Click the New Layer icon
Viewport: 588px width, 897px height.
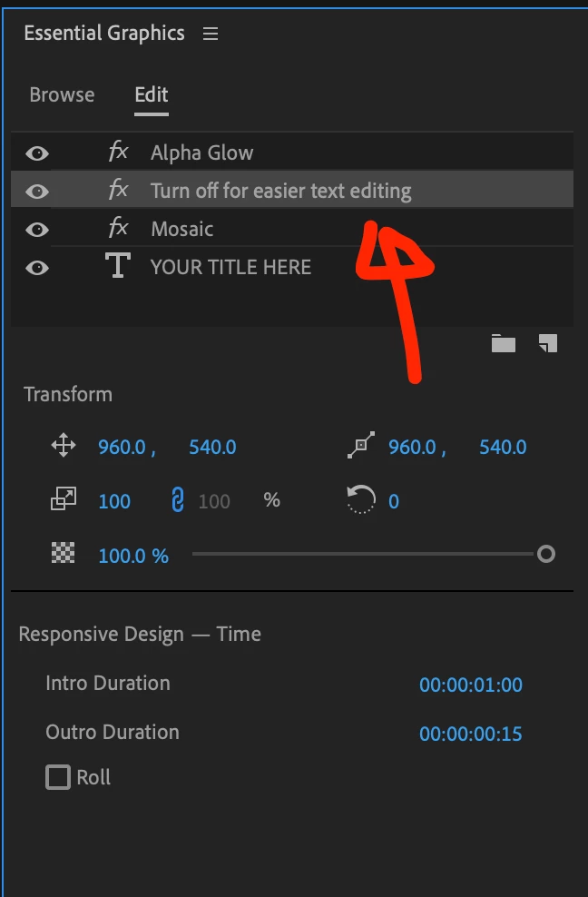548,343
